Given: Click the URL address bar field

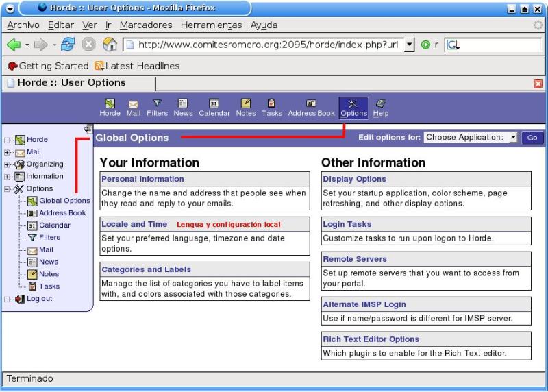Looking at the screenshot, I should click(267, 45).
